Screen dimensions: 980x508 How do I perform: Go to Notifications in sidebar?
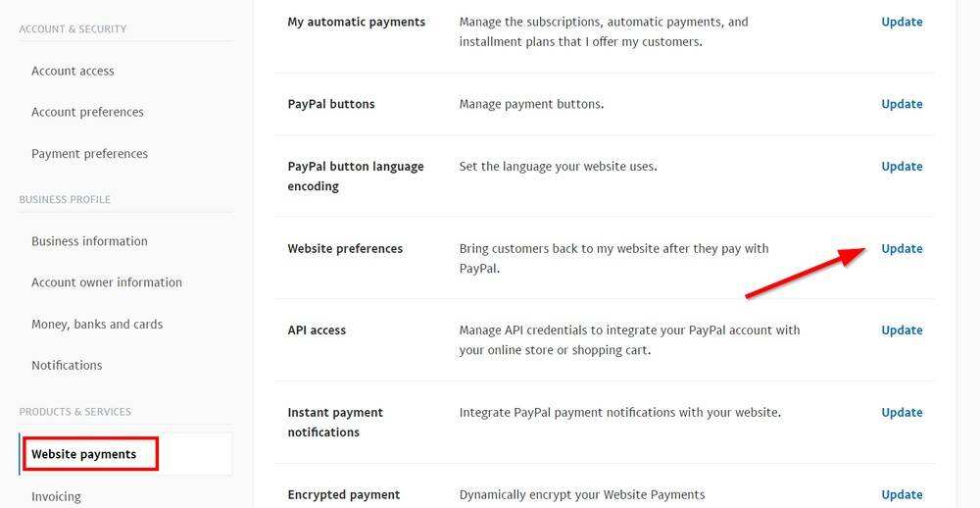(67, 366)
